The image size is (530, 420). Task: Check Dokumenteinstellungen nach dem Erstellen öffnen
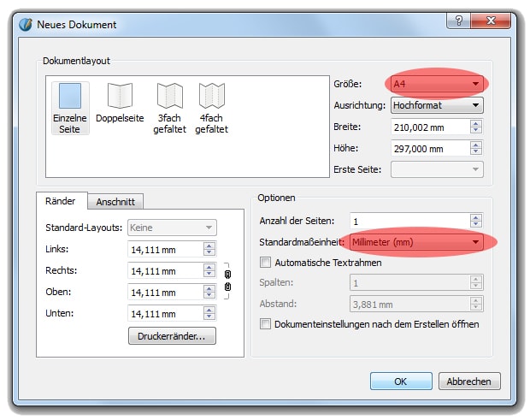point(265,324)
